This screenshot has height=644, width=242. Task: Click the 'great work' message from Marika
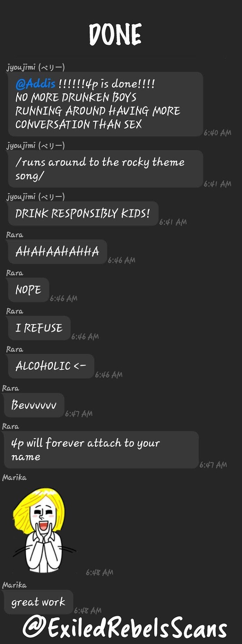pos(38,602)
